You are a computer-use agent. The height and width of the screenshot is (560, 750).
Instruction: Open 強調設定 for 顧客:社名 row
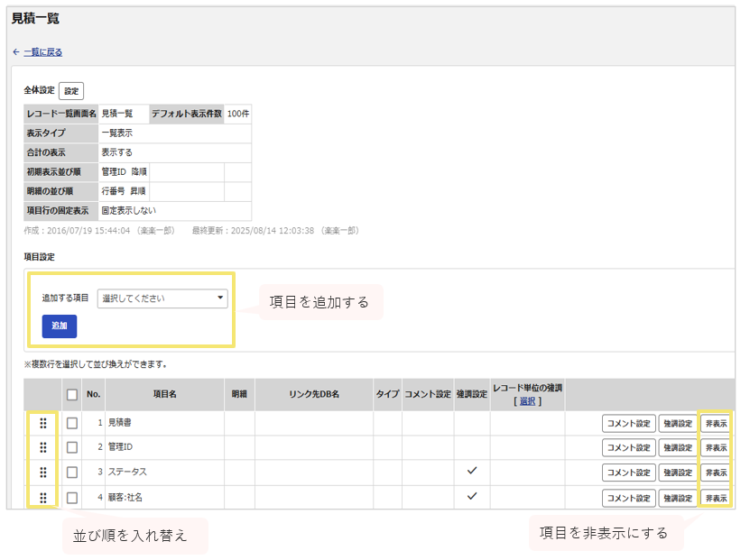point(678,498)
